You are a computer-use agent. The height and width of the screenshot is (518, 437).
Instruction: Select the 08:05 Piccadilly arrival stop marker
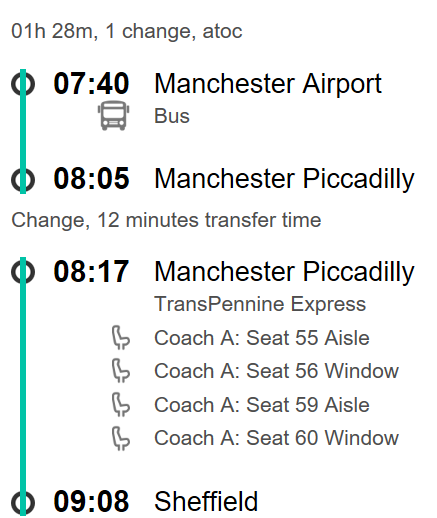click(23, 179)
